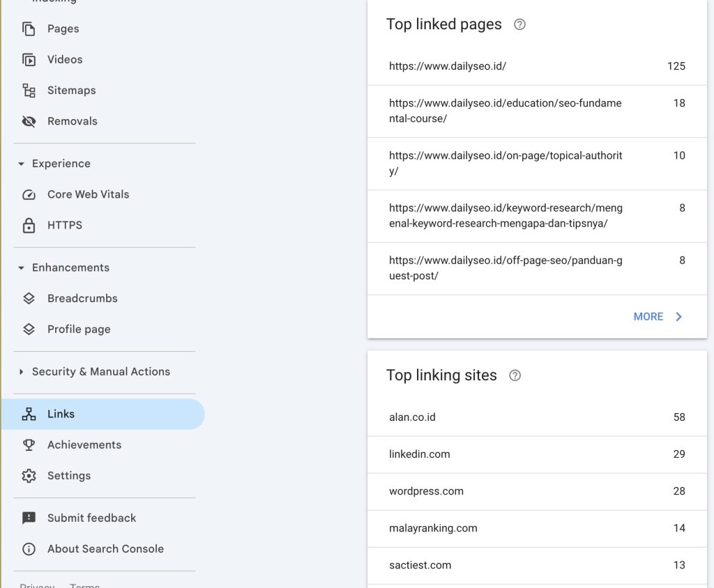714x588 pixels.
Task: Click the Core Web Vitals gauge icon
Action: point(29,195)
